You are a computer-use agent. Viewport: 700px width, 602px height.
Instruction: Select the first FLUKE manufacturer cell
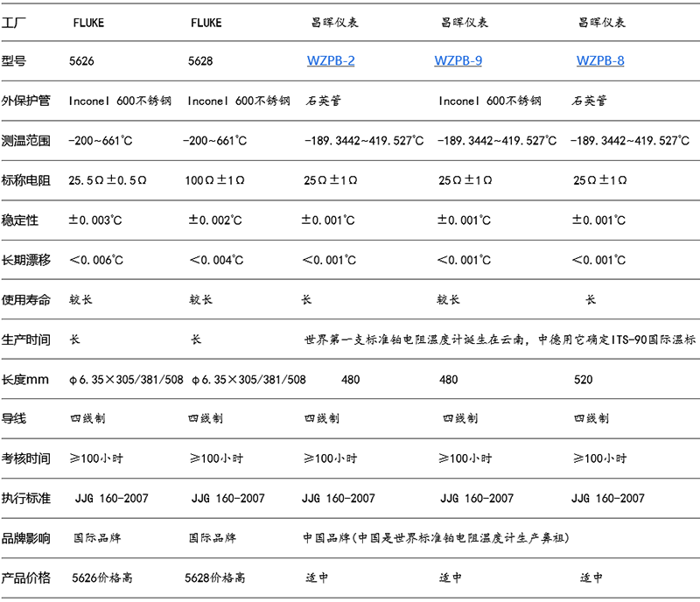tap(90, 23)
